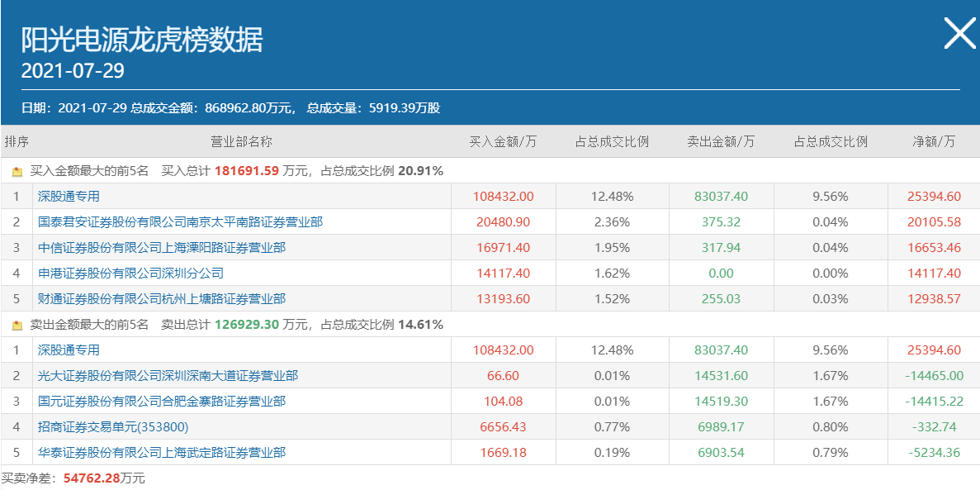Open 华泰证券上海武定路证券营业部 link
This screenshot has width=980, height=490.
161,453
